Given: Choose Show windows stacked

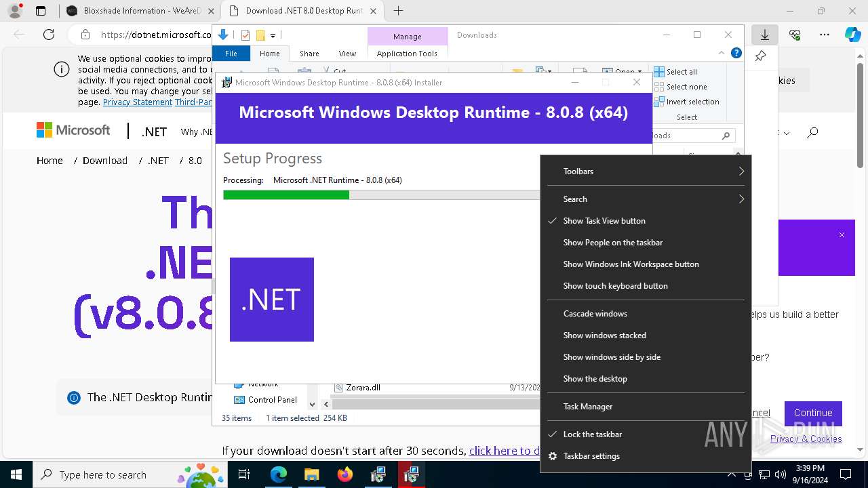Looking at the screenshot, I should (646, 335).
